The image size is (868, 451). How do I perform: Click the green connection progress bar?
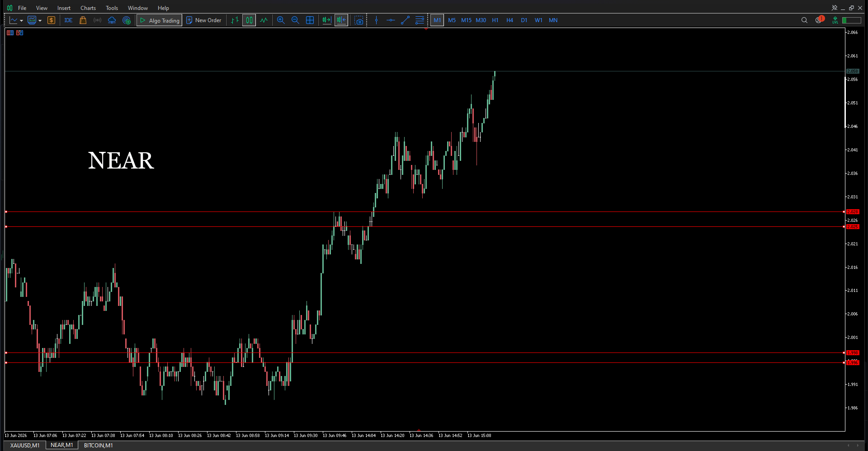coord(851,20)
